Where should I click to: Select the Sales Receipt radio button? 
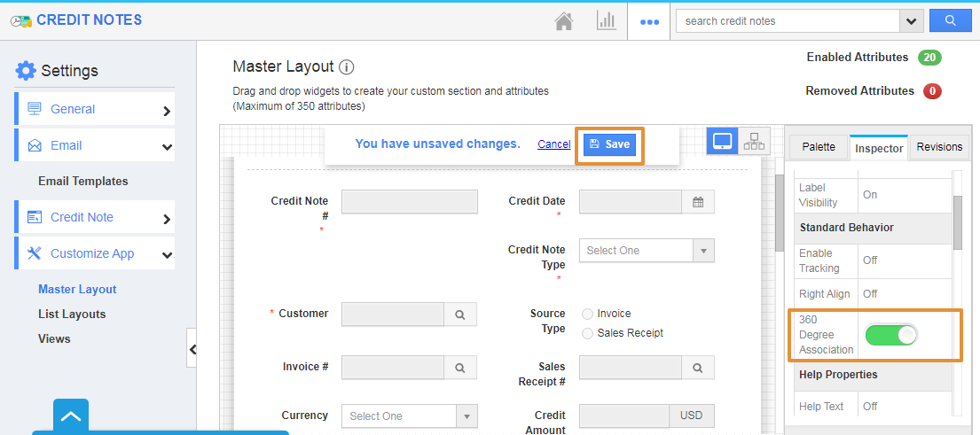point(587,333)
